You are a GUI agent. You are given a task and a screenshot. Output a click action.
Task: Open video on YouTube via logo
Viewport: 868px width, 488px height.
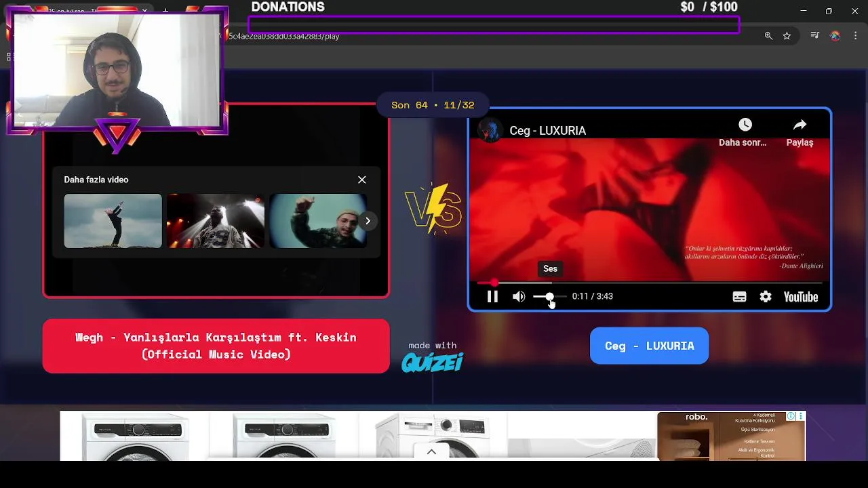point(801,297)
